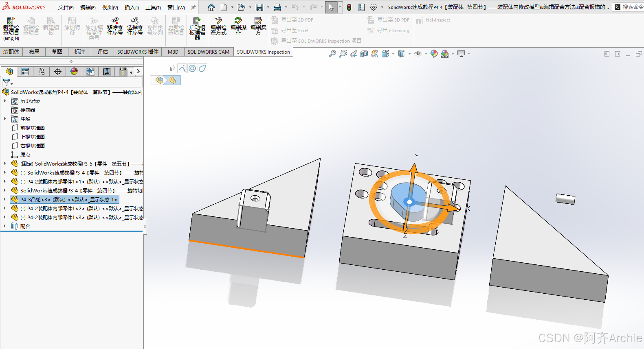Expand the (固定) SolidWorks速成教程P3-5 node
The image size is (644, 349).
(x=5, y=164)
